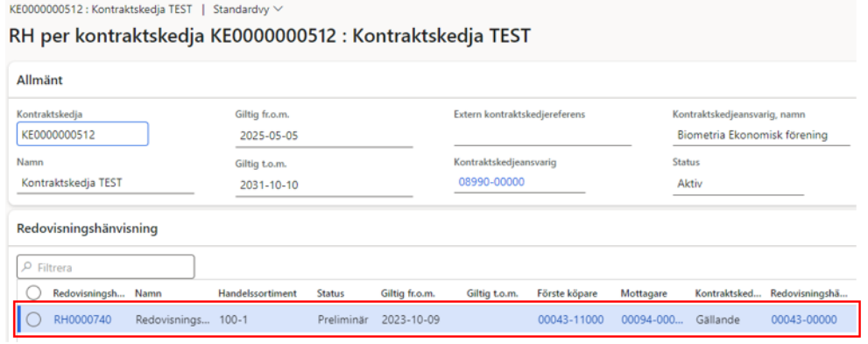
Task: Open the Standardvy view dropdown
Action: [x=248, y=10]
